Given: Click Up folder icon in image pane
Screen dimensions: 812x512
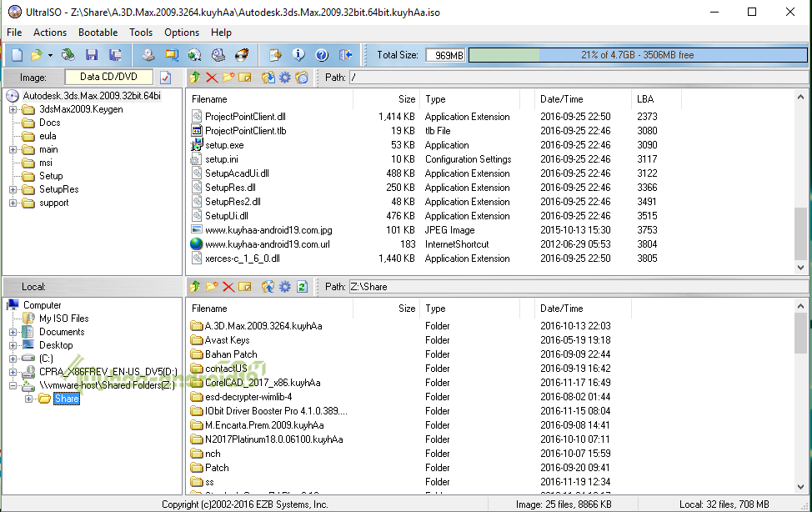Looking at the screenshot, I should (195, 78).
